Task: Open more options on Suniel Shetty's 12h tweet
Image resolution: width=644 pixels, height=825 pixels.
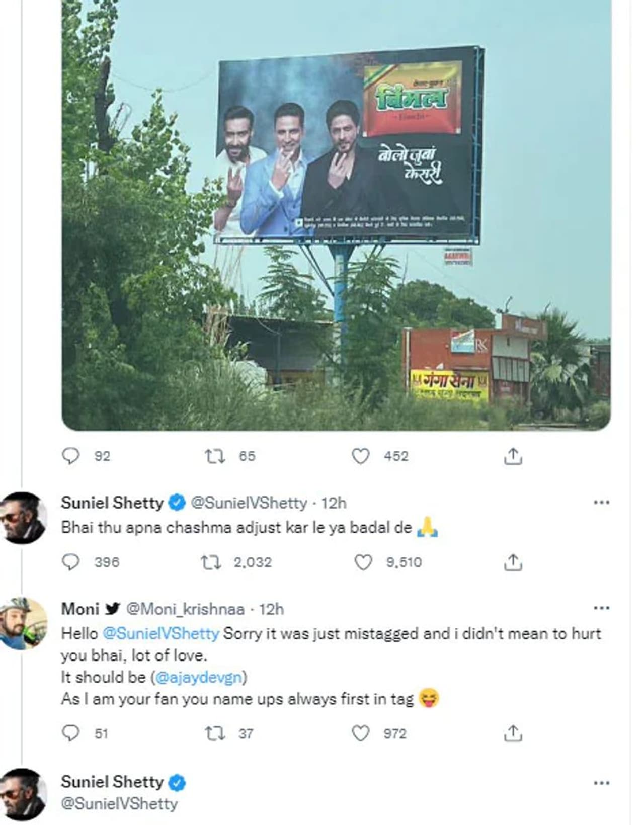Action: click(601, 503)
